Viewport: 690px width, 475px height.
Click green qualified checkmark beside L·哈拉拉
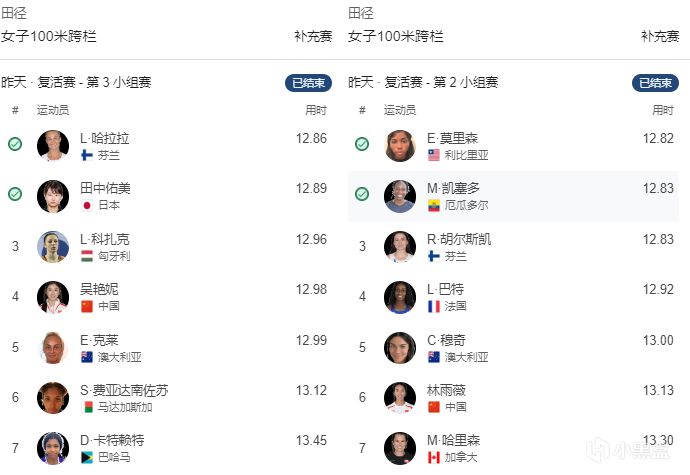pyautogui.click(x=15, y=144)
